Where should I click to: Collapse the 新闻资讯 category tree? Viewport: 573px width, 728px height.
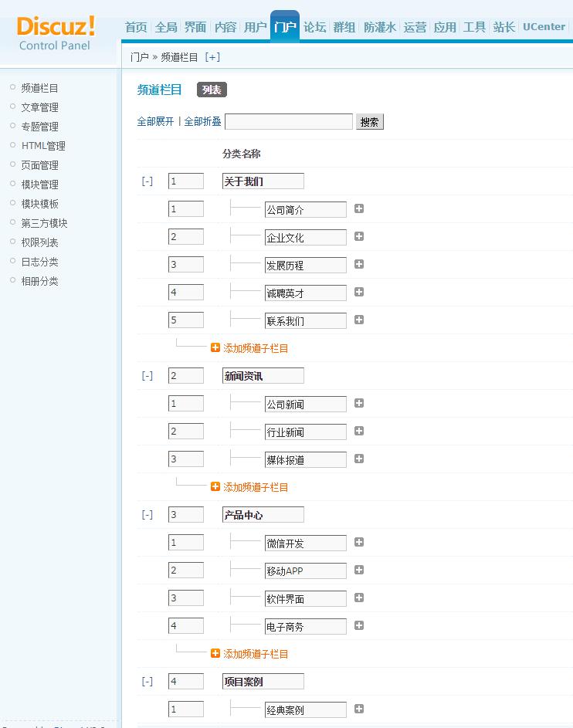(147, 375)
